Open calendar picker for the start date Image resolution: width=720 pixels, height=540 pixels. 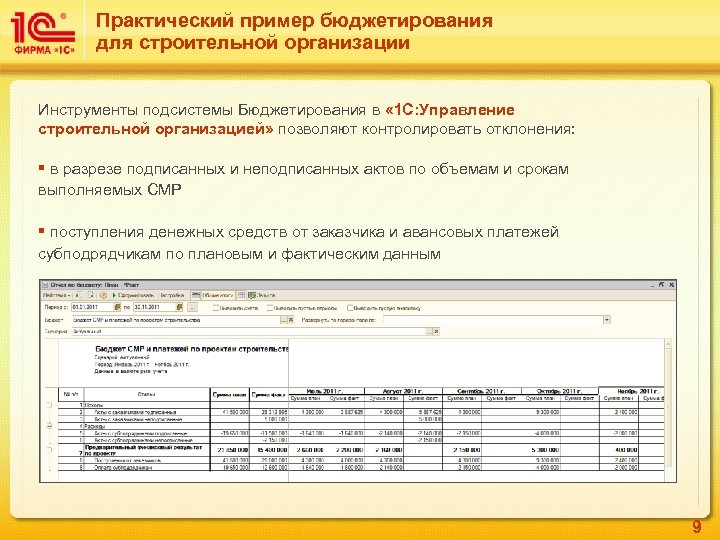pos(117,307)
